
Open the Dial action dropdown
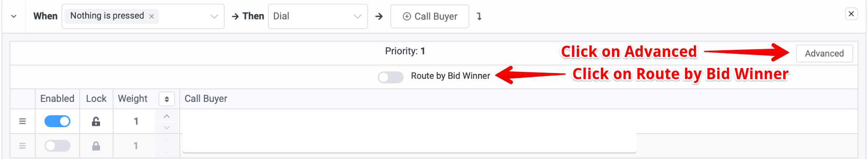pyautogui.click(x=318, y=17)
